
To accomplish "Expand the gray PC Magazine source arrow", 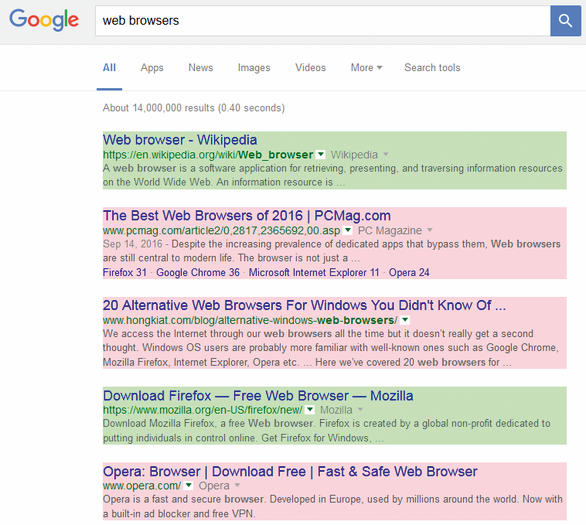I will click(x=430, y=230).
